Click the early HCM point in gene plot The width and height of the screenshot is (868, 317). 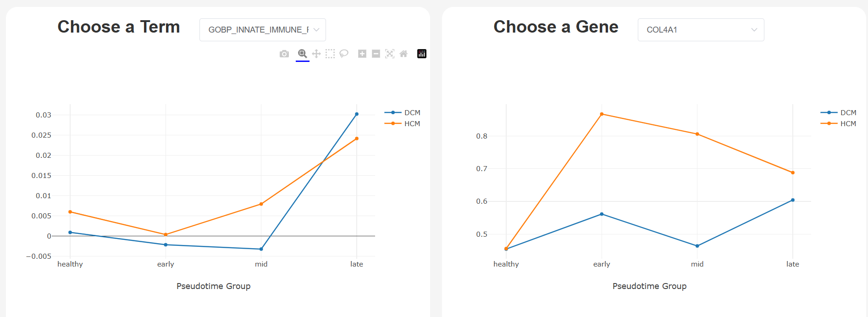coord(602,114)
